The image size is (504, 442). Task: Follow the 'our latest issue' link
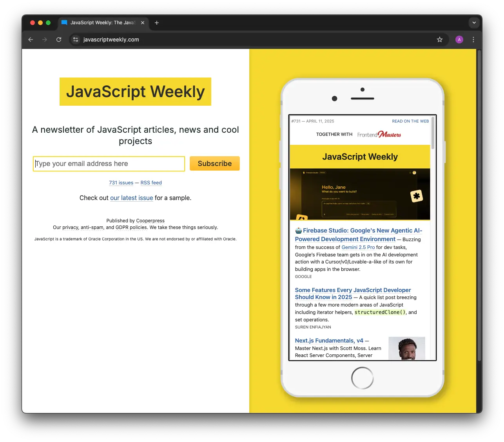pyautogui.click(x=132, y=198)
